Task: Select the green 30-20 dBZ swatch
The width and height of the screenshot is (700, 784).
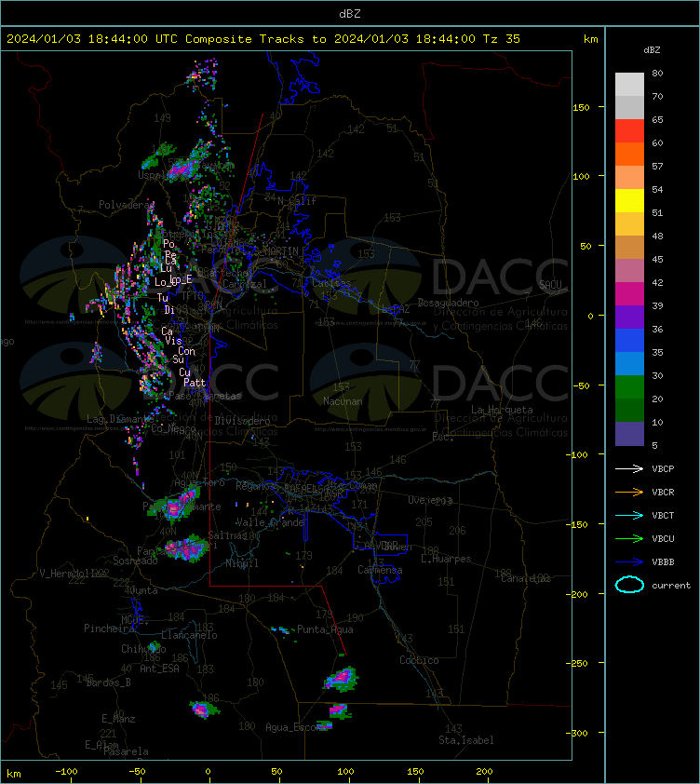Action: click(x=629, y=386)
